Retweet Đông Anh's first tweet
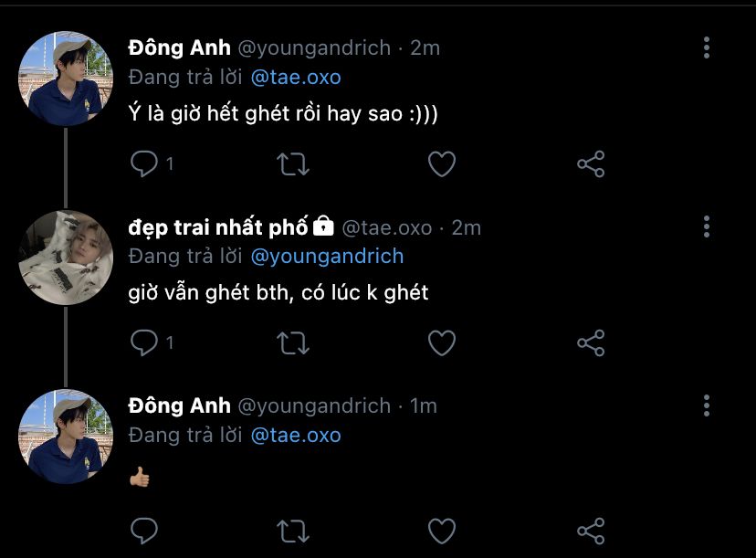This screenshot has height=558, width=756. pos(293,164)
